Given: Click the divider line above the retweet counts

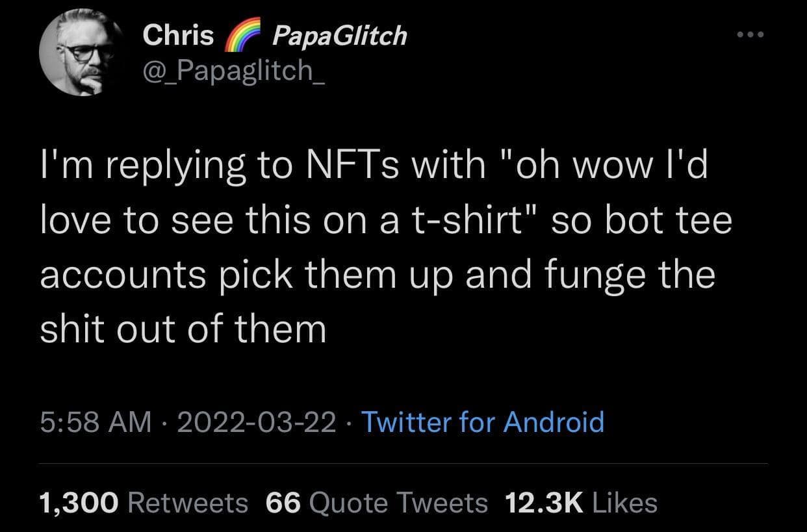Looking at the screenshot, I should pos(403,462).
